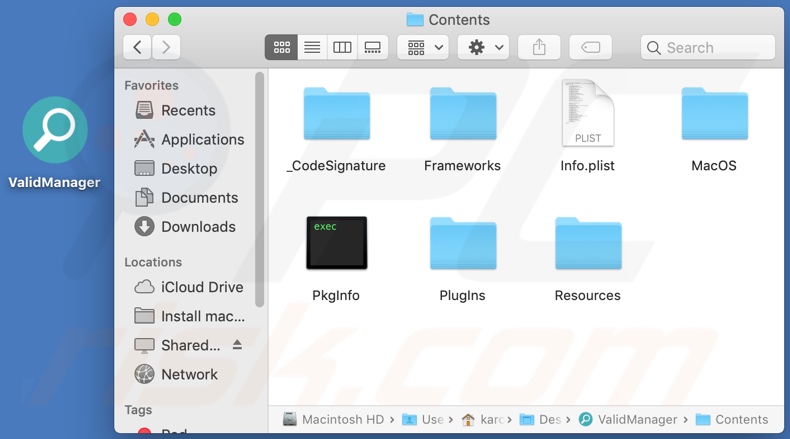
Task: Click the Frameworks name label
Action: click(x=462, y=166)
